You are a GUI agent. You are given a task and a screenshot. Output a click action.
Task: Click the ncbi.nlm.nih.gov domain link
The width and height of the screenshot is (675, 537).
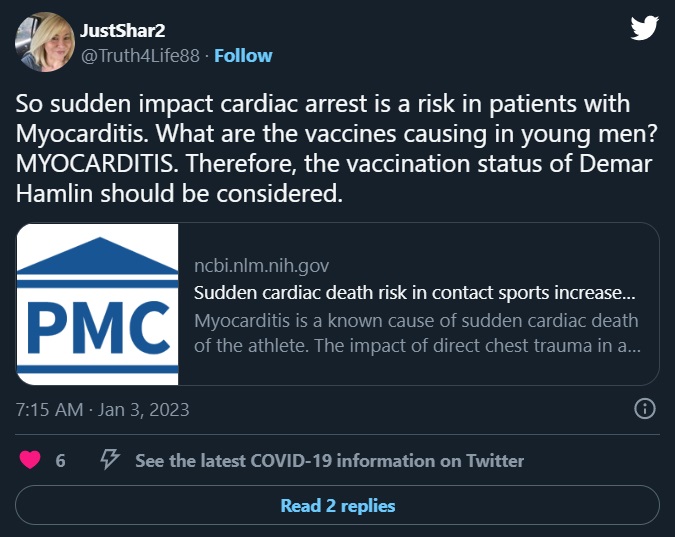[x=261, y=266]
